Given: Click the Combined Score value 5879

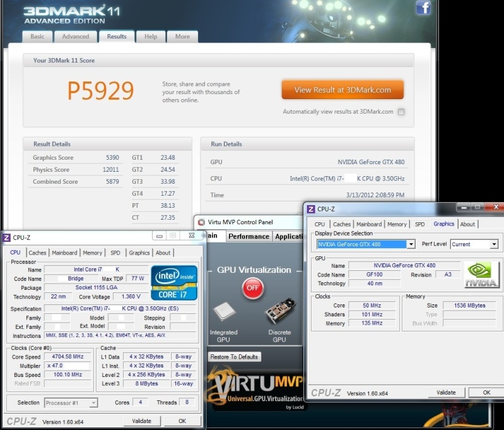Looking at the screenshot, I should coord(112,181).
